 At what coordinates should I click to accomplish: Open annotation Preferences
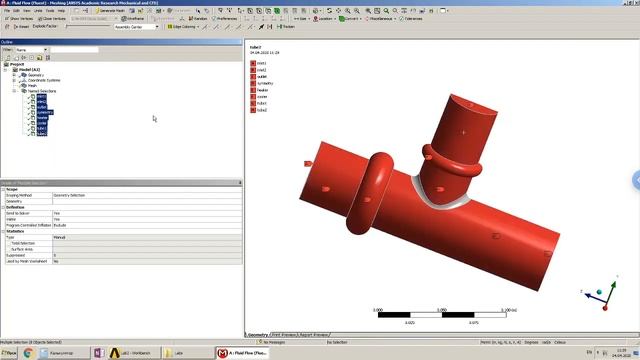(x=224, y=19)
